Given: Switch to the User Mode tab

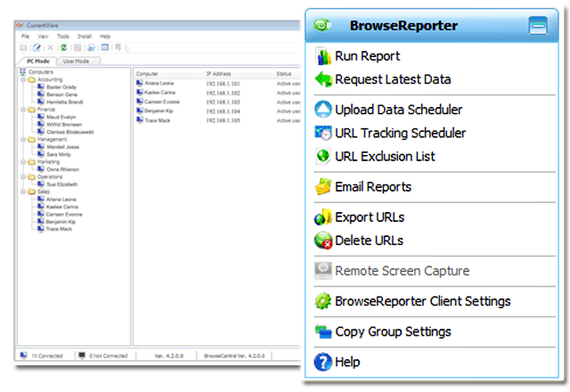Looking at the screenshot, I should 76,61.
